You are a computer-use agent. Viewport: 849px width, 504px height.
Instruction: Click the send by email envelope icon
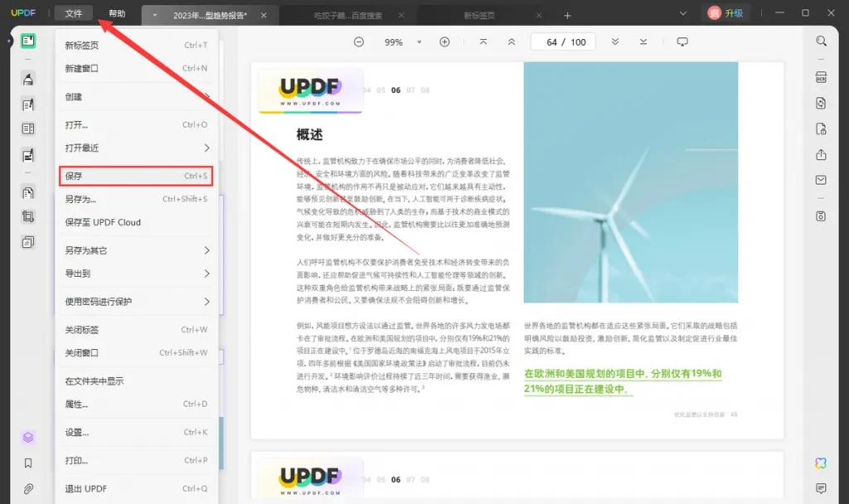click(821, 180)
